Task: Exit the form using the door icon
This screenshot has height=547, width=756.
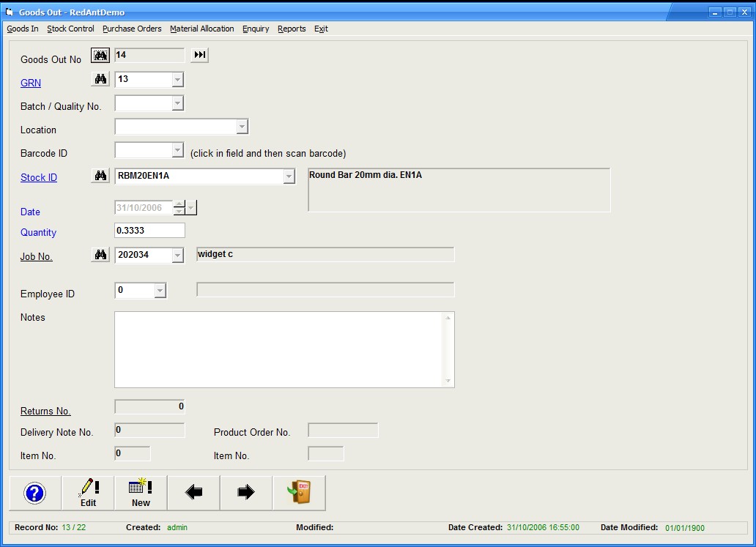Action: click(x=299, y=493)
